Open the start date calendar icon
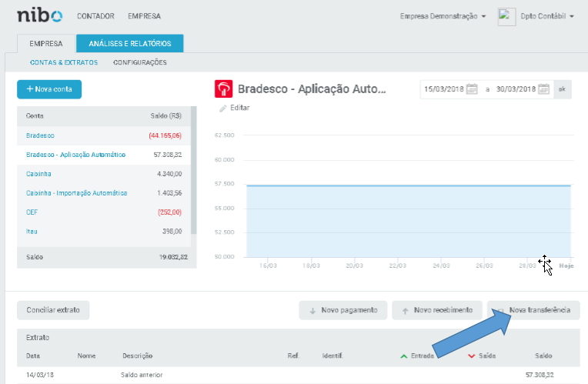 pos(472,89)
